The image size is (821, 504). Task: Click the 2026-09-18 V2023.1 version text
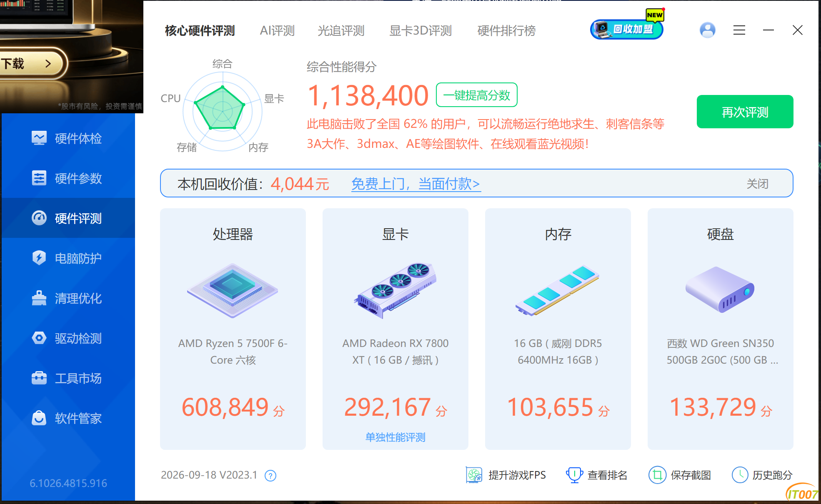click(209, 475)
